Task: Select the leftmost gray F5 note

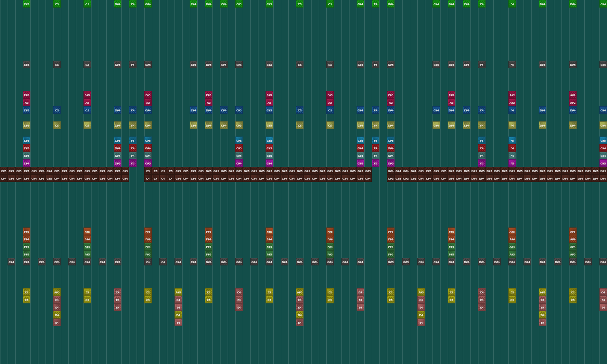Action: point(133,64)
